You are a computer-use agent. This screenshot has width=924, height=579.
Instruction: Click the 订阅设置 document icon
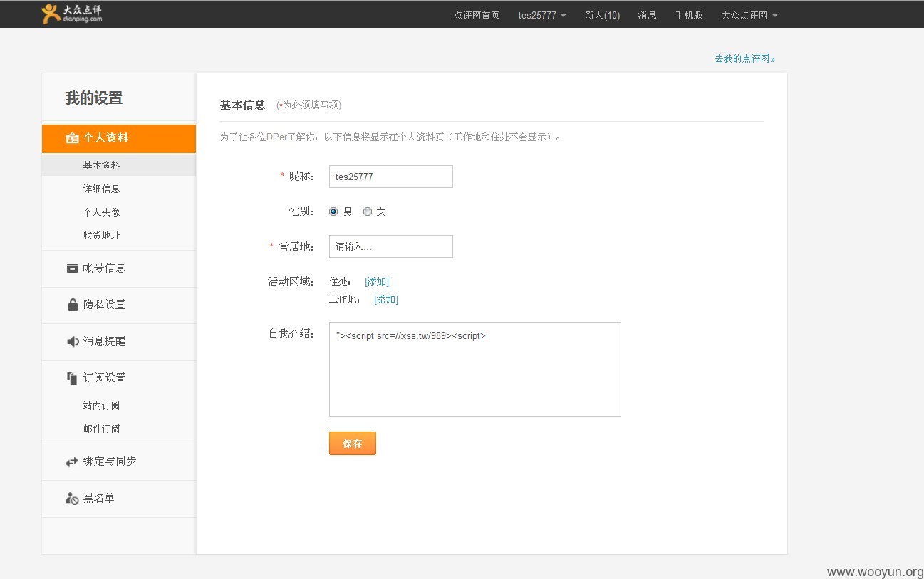(72, 378)
